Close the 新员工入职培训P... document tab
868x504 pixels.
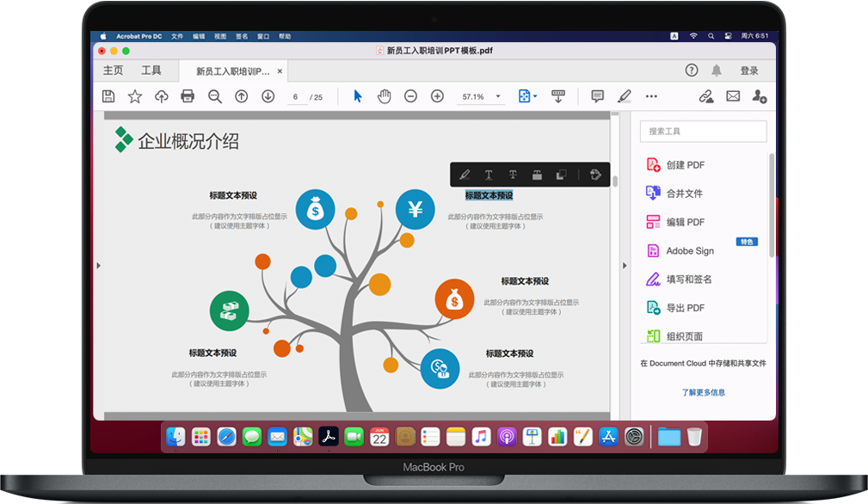(x=280, y=71)
